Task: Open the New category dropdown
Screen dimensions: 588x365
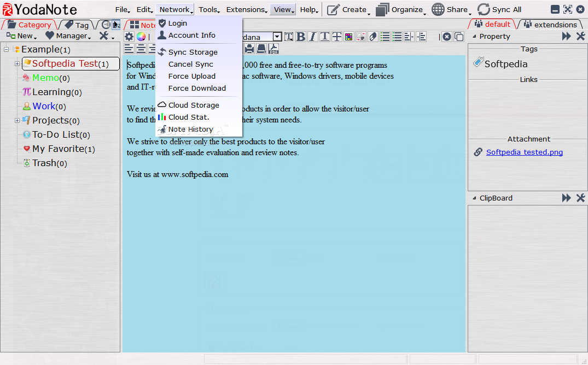Action: (21, 36)
